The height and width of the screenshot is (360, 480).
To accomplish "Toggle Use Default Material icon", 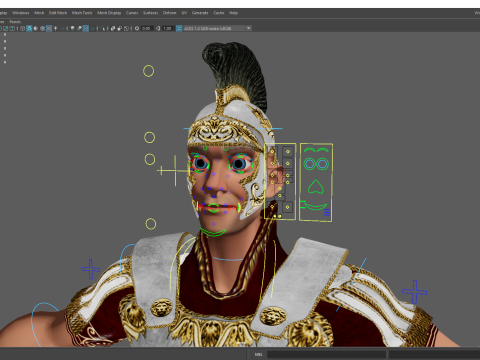I will click(36, 28).
